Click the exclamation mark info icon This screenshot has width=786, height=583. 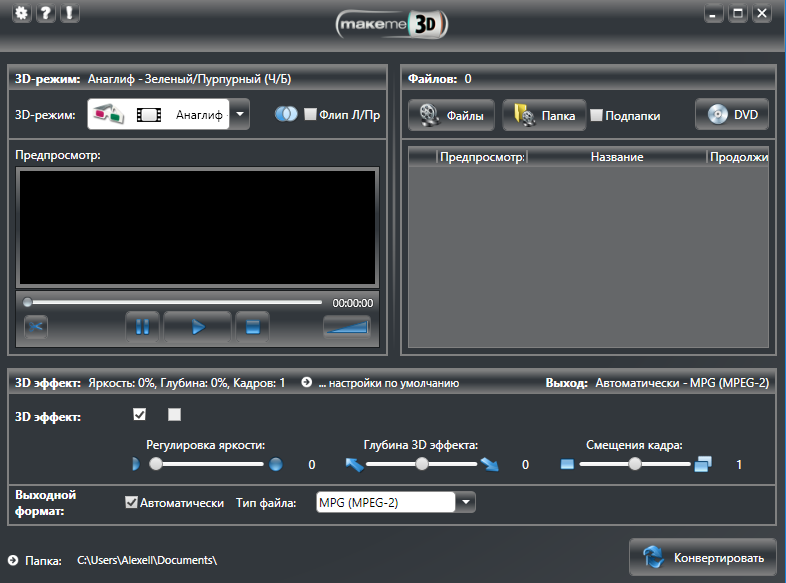click(69, 14)
